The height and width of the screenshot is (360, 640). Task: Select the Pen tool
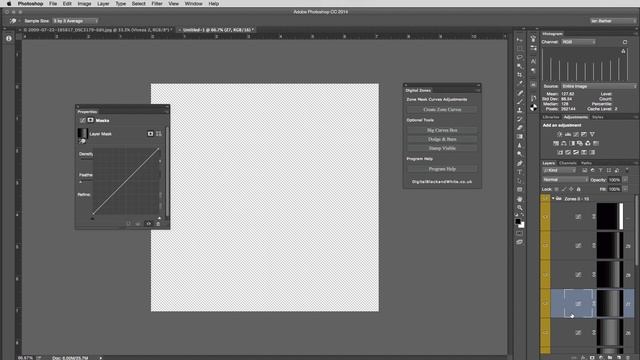pos(520,163)
